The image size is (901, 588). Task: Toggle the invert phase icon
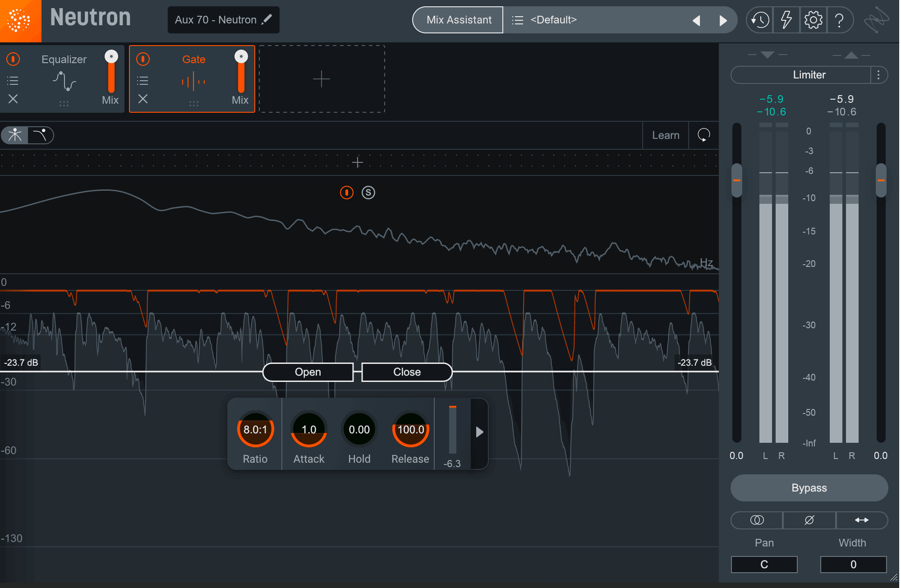click(809, 520)
